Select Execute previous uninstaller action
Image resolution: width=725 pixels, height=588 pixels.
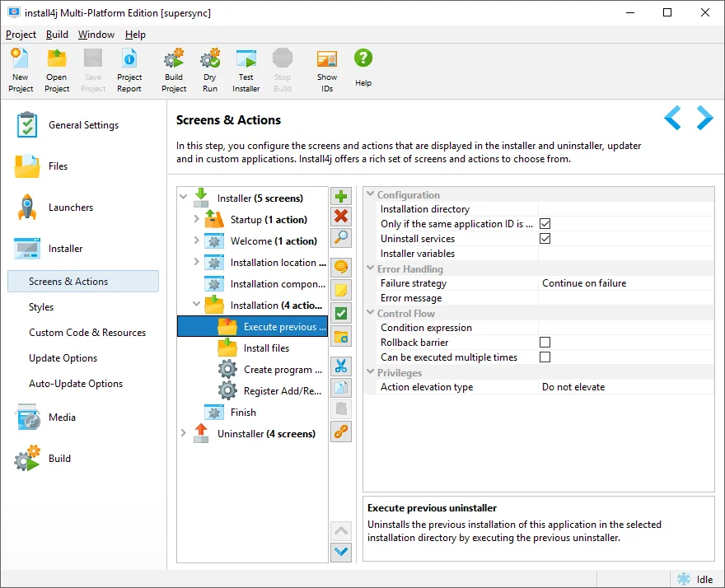click(252, 326)
